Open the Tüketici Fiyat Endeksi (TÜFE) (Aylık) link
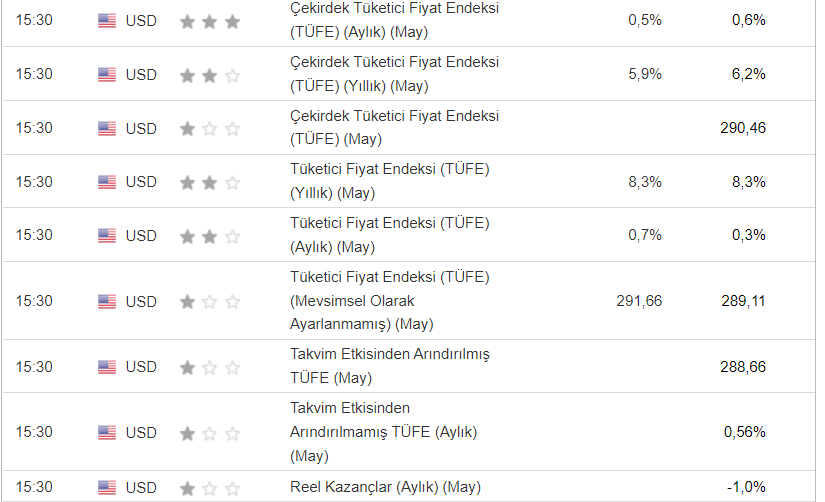The width and height of the screenshot is (825, 502). 390,235
